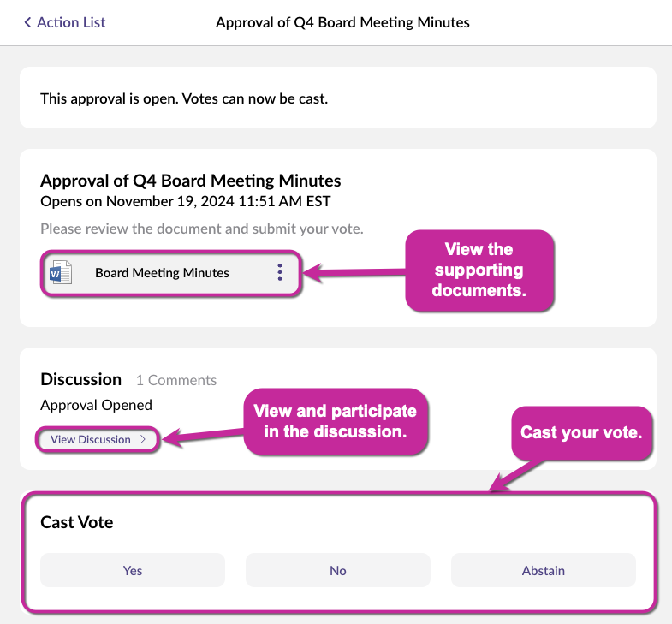This screenshot has height=624, width=672.
Task: Click the back chevron arrow icon
Action: point(27,22)
